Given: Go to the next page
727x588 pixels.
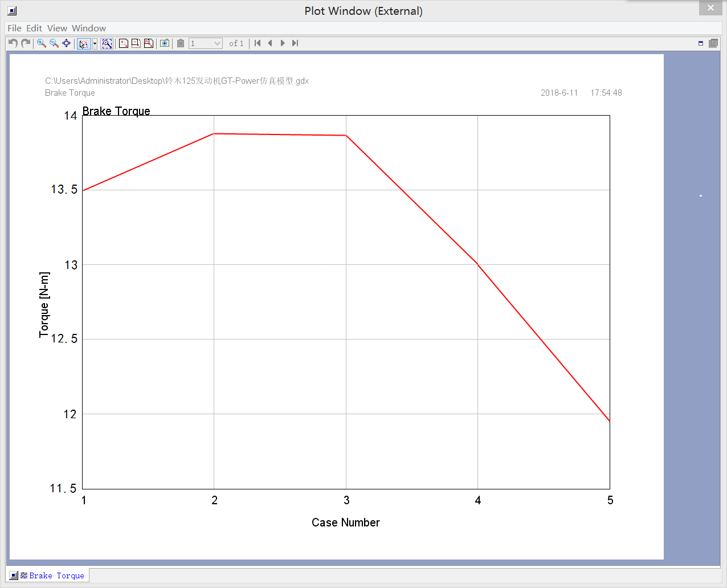Looking at the screenshot, I should (283, 43).
